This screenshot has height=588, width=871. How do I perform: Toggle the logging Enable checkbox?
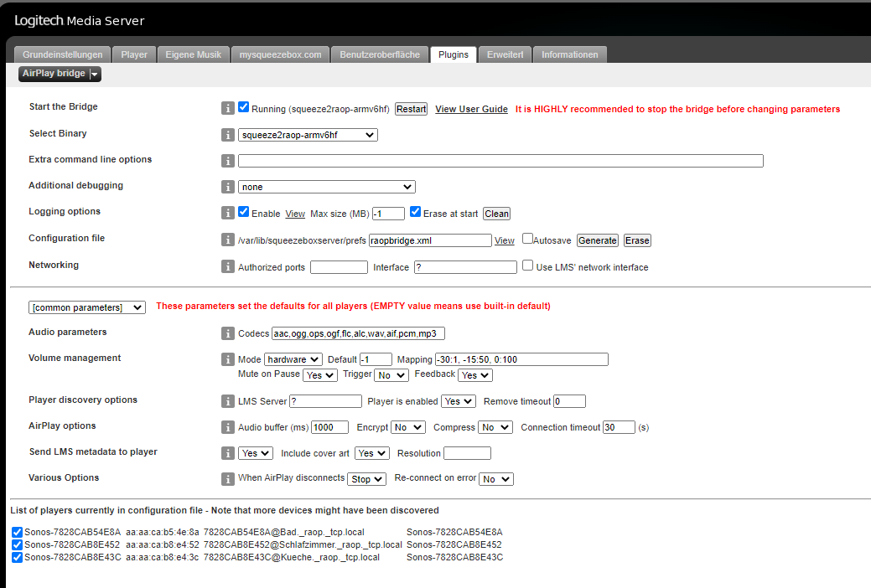[x=243, y=212]
